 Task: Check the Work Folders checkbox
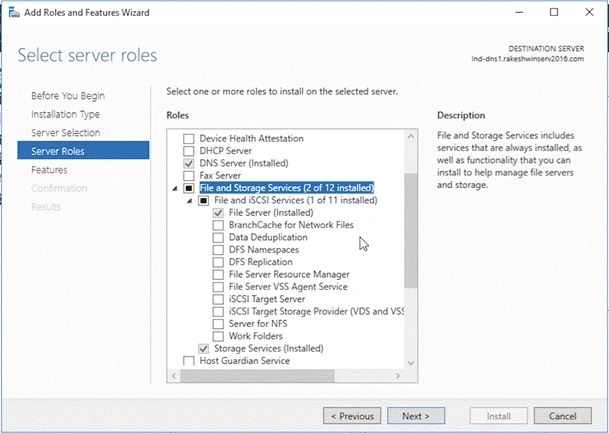pos(218,336)
